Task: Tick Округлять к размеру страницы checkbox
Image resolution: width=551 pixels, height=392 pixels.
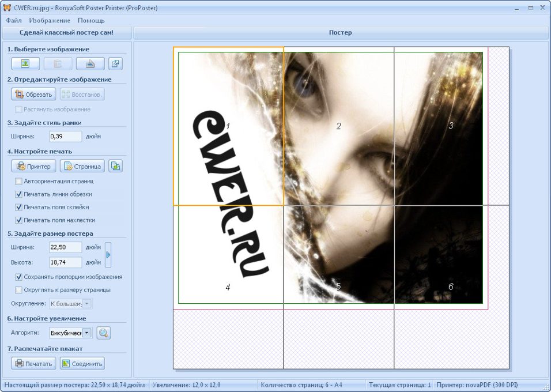Action: [x=19, y=290]
